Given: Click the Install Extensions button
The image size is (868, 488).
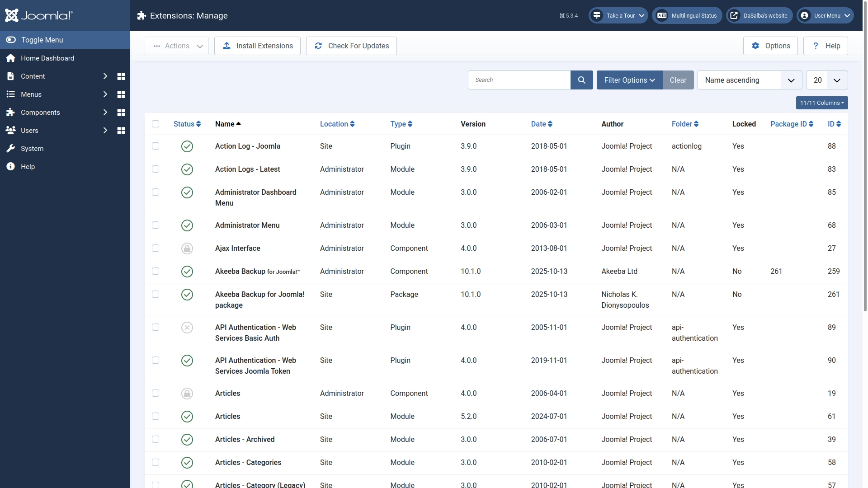Looking at the screenshot, I should pyautogui.click(x=257, y=46).
